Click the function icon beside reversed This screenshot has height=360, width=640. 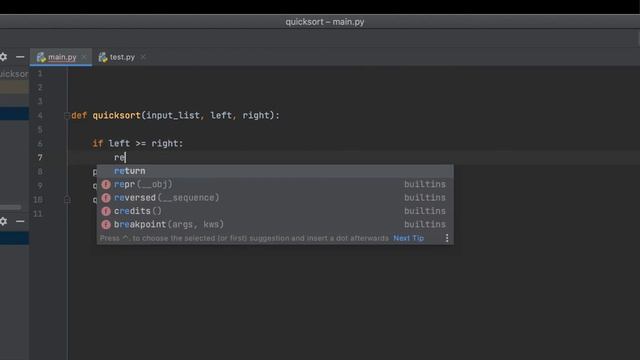coord(106,198)
